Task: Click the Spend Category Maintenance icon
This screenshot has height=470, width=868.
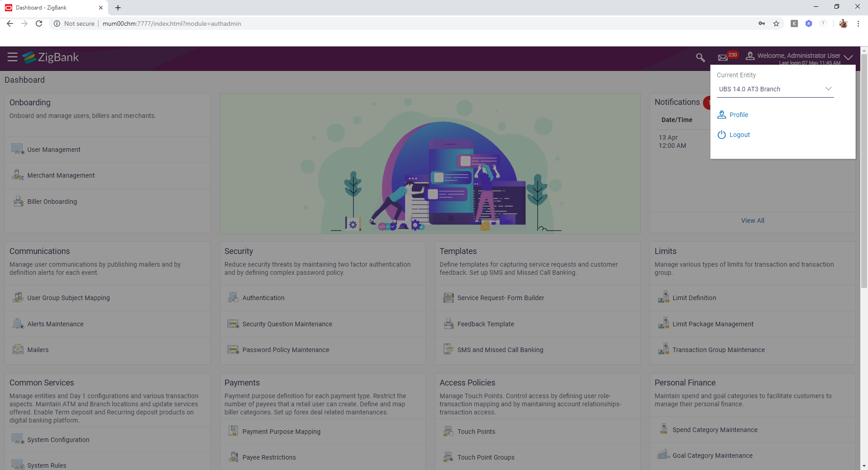Action: 663,428
